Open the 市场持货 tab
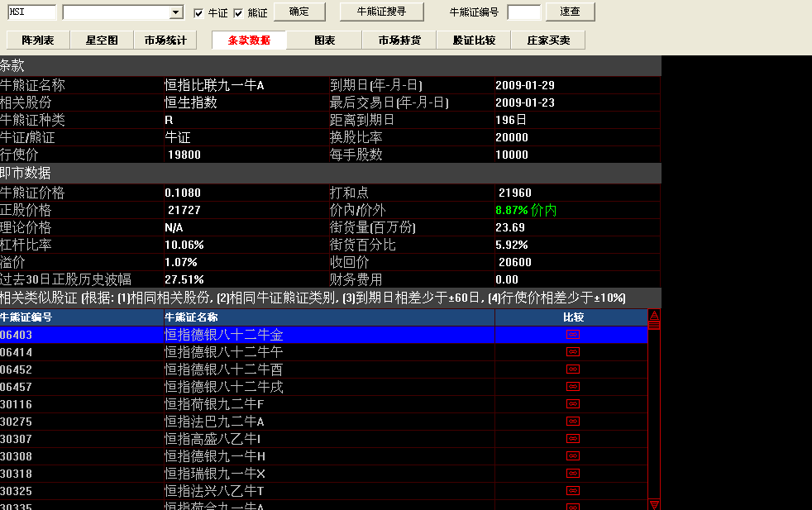The height and width of the screenshot is (510, 812). click(x=399, y=41)
